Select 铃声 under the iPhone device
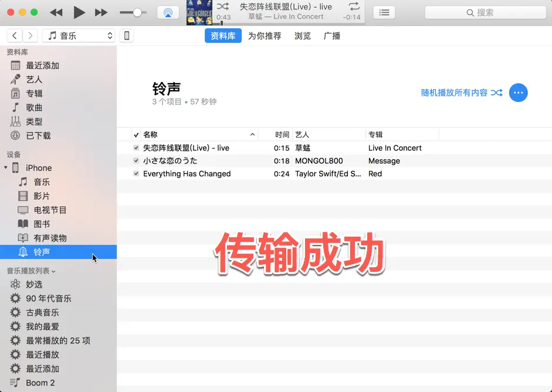Screen dimensions: 552x392 click(x=58, y=252)
